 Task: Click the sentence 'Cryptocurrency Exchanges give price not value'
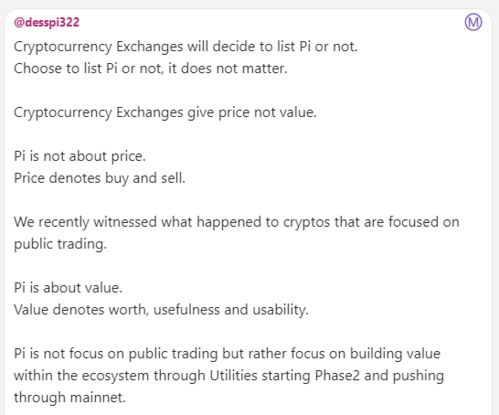[165, 112]
